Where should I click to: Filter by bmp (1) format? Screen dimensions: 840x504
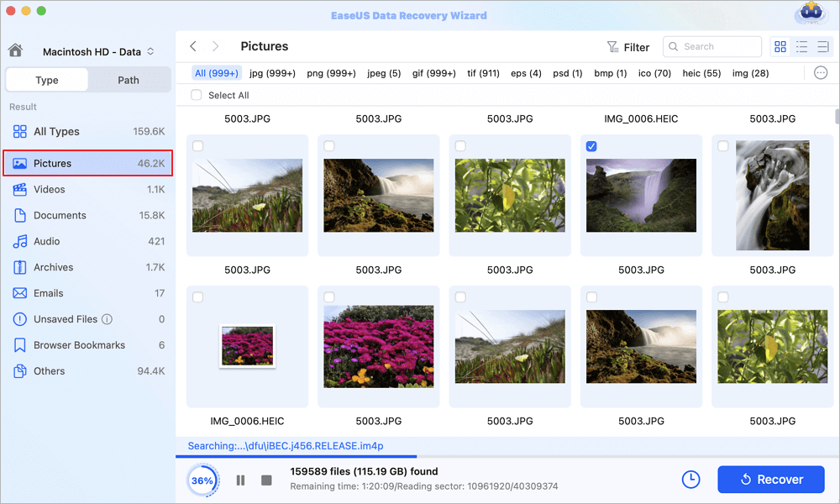click(610, 73)
